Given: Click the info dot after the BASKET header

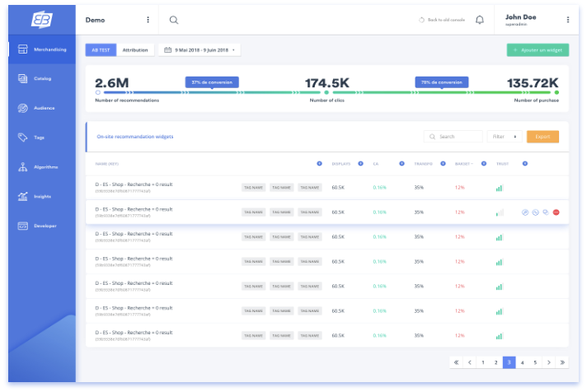Looking at the screenshot, I should click(x=484, y=163).
